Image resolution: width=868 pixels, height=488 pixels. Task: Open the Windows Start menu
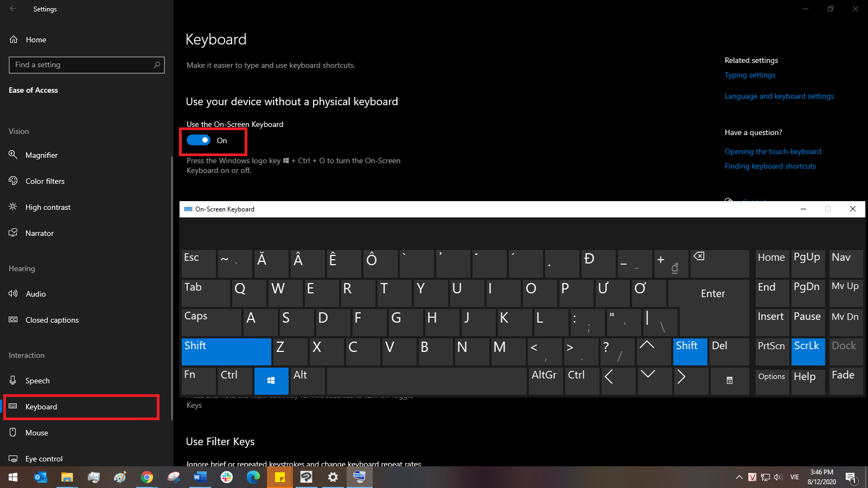coord(13,477)
